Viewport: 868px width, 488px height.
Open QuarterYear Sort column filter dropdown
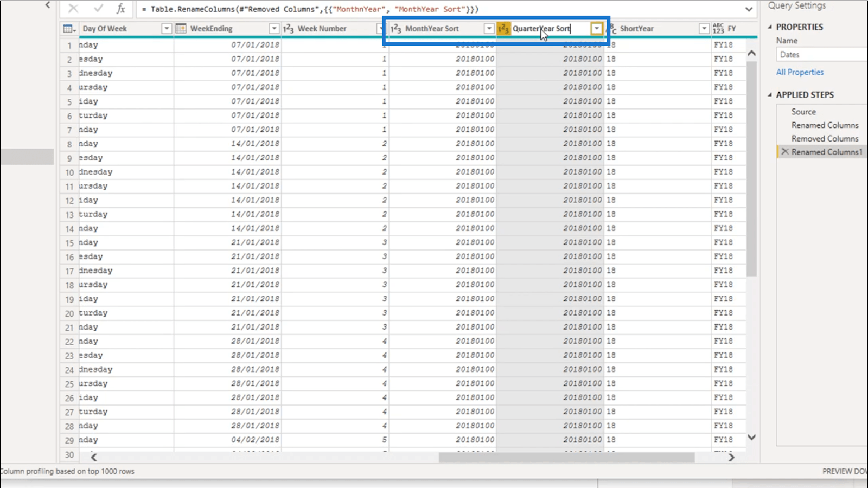(596, 29)
